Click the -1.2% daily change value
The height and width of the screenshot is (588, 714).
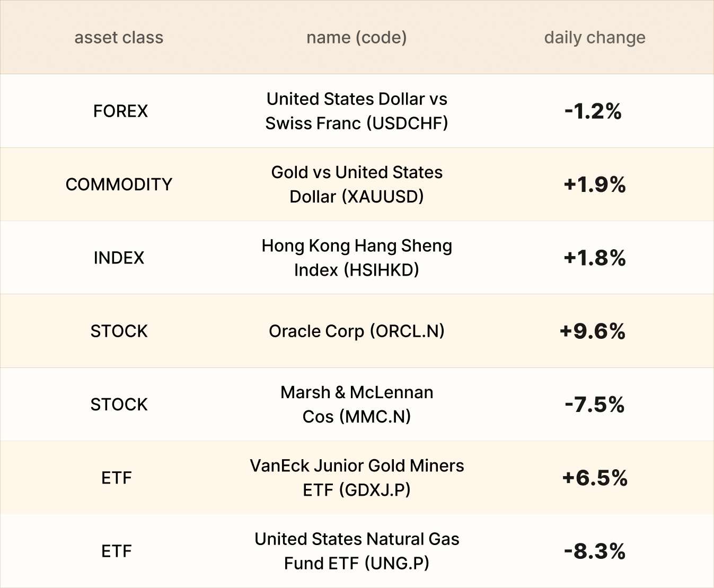[593, 111]
